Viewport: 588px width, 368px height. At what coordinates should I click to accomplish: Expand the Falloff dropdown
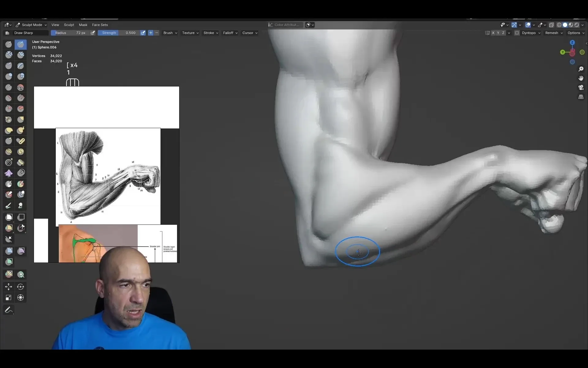pyautogui.click(x=230, y=33)
